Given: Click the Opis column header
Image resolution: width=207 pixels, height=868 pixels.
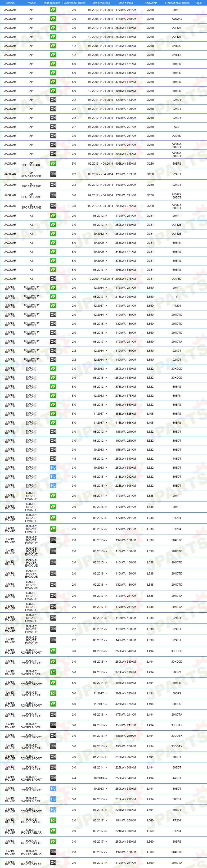Looking at the screenshot, I should 199,3.
